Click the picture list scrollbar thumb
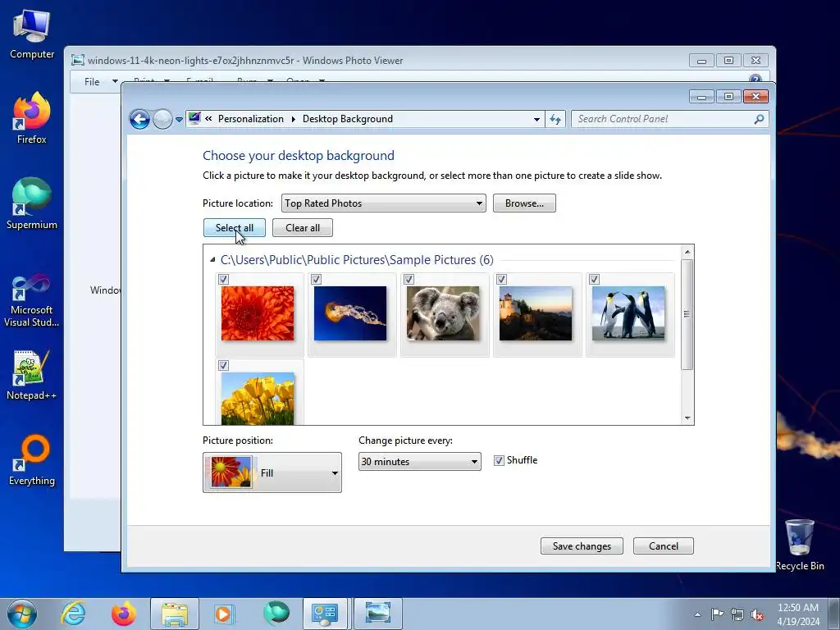 (x=687, y=314)
